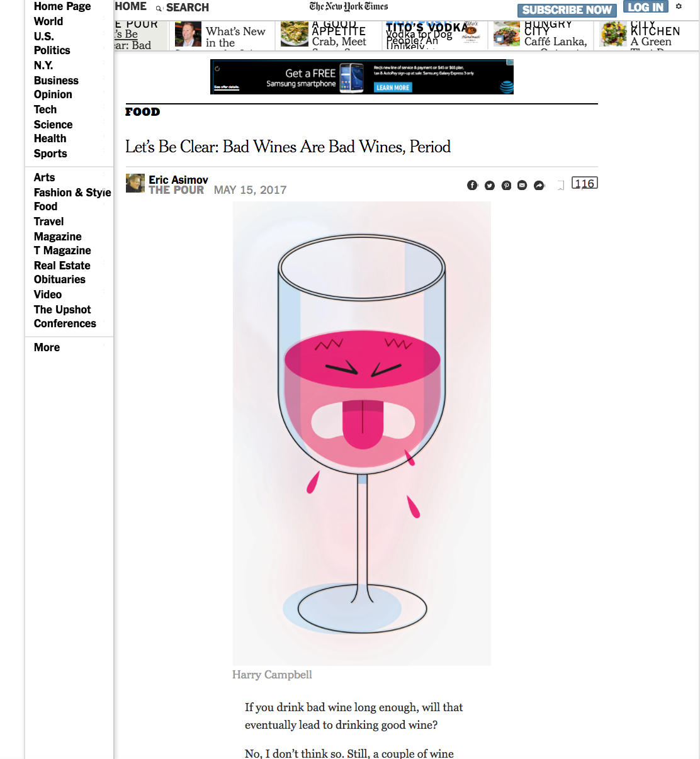Save article with bookmark icon

pos(560,185)
